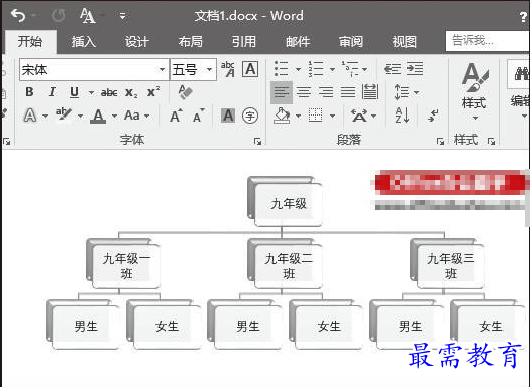Undo the last action
Screen dimensions: 530x387
coord(18,16)
